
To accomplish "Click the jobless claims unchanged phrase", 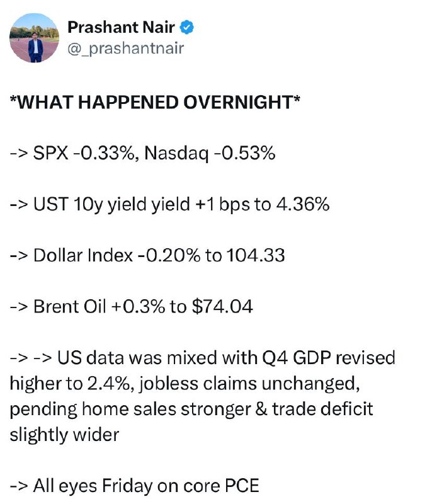I will (248, 384).
